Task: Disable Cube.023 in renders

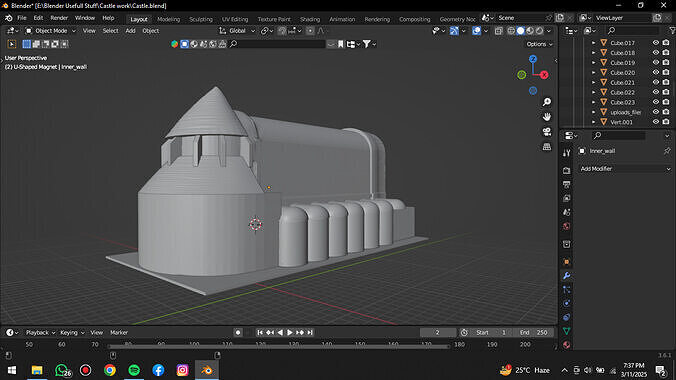Action: pos(666,102)
